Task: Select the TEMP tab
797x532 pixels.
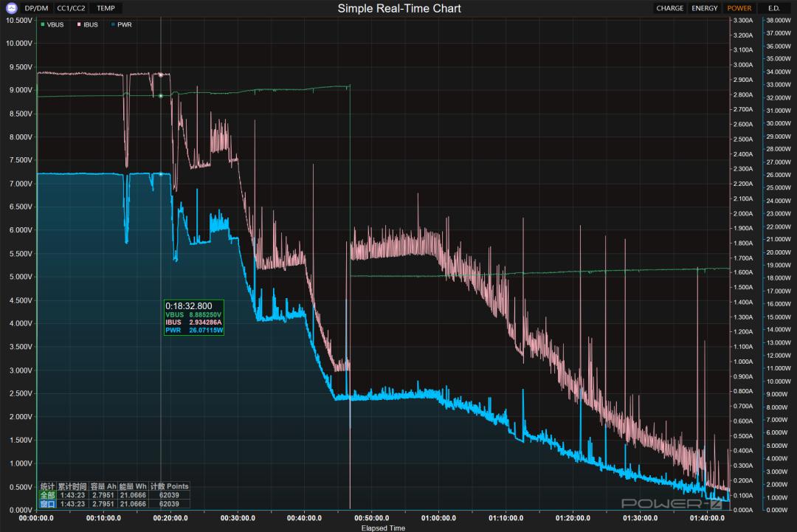Action: coord(106,8)
